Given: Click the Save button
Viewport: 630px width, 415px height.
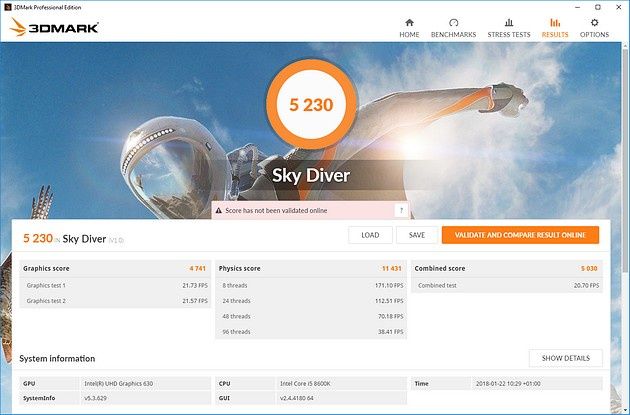Looking at the screenshot, I should (417, 235).
